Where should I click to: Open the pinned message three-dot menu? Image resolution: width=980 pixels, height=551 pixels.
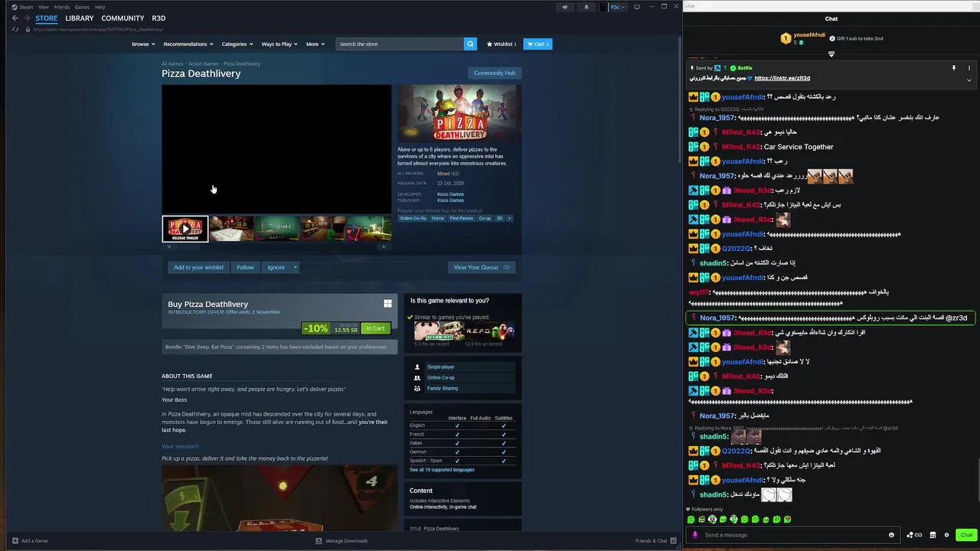(x=969, y=68)
